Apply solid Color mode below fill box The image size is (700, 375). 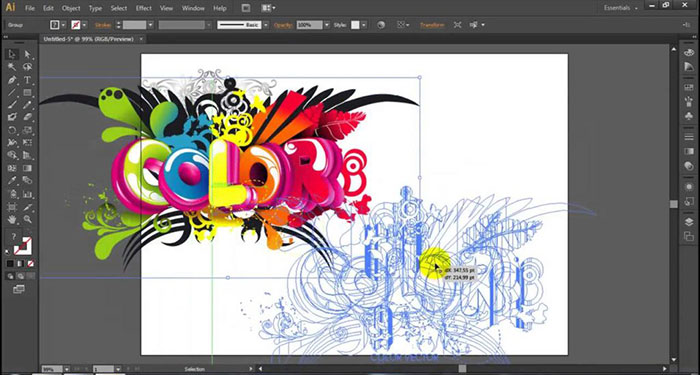[10, 264]
